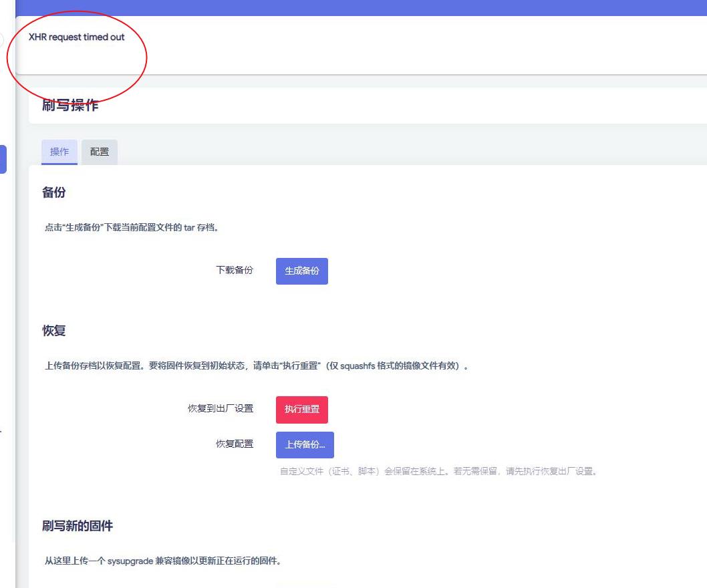Click the 恢复 section heading
This screenshot has height=588, width=707.
[54, 331]
